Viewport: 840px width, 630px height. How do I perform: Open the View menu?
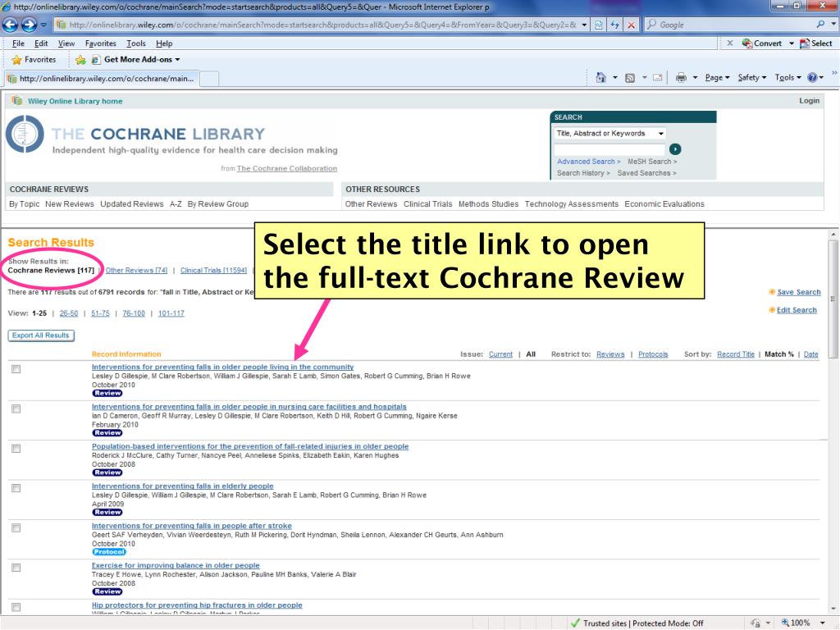pyautogui.click(x=66, y=43)
